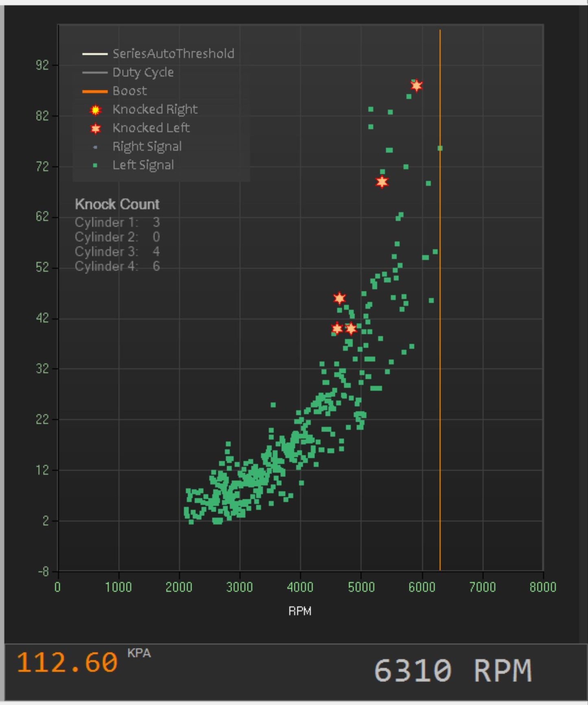Click the Knocked Left star legend icon
Viewport: 588px width, 705px height.
(x=95, y=129)
